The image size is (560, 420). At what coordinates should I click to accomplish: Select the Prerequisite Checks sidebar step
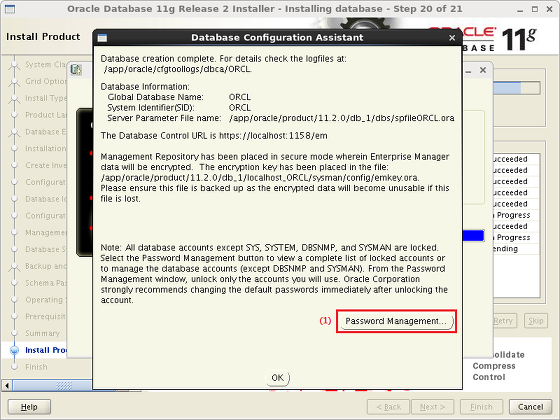point(45,316)
